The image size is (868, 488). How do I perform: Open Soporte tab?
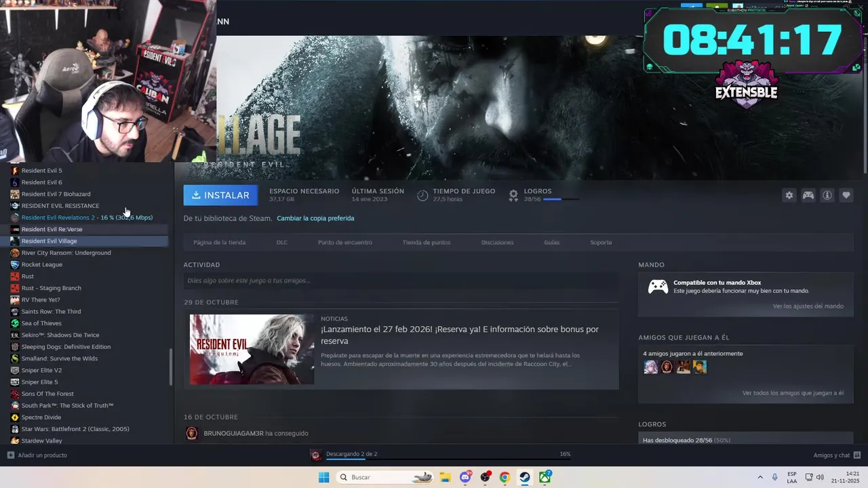coord(601,242)
